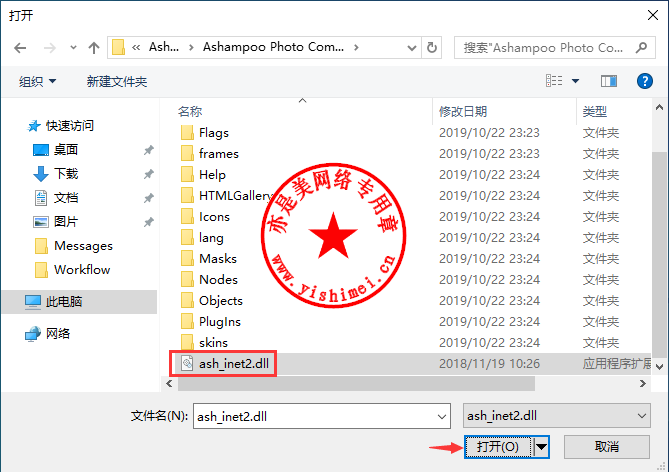Click the 打开(O) button
Viewport: 669px width, 472px height.
[x=498, y=447]
